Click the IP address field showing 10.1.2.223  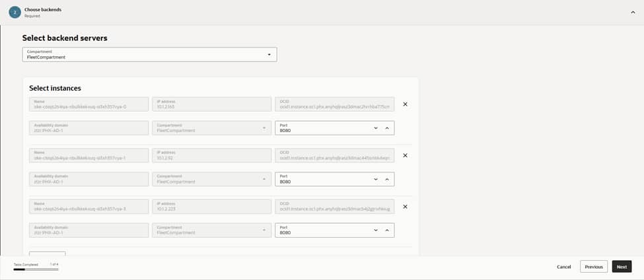pyautogui.click(x=211, y=207)
